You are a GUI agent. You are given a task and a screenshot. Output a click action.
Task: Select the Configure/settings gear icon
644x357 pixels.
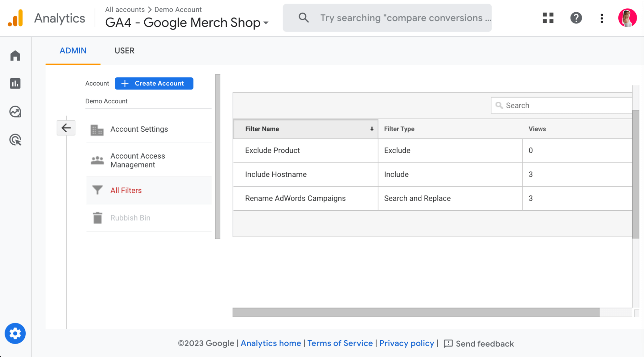[15, 334]
